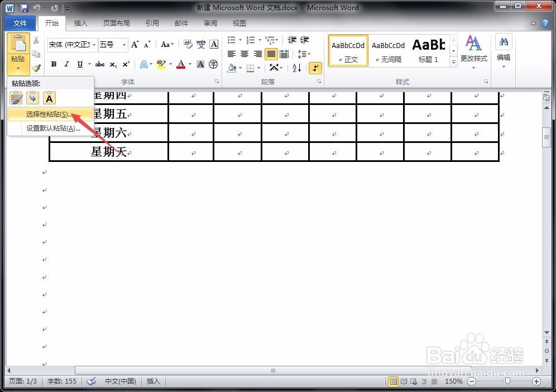This screenshot has width=556, height=392.
Task: Toggle Subscript formatting
Action: tap(113, 64)
